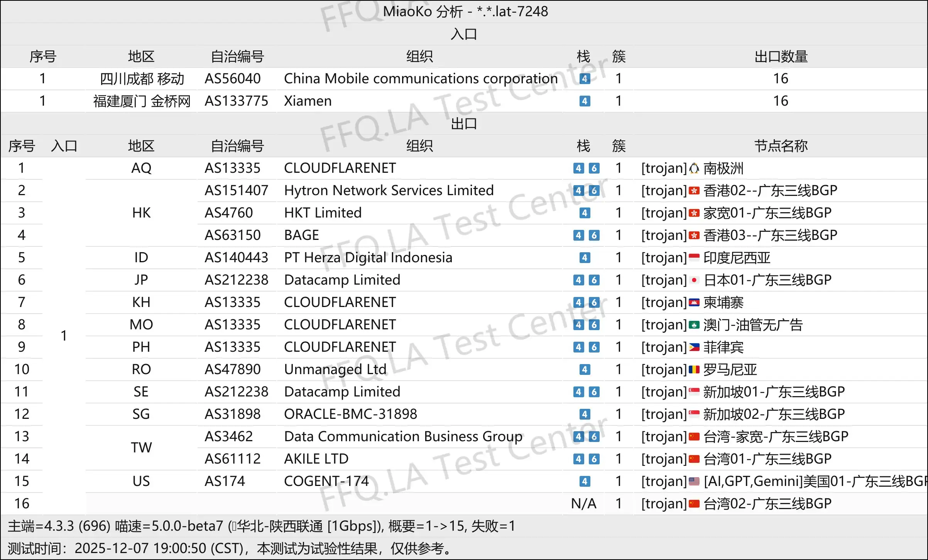
Task: Toggle the IPv4 badge on HKT Limited row
Action: (585, 213)
